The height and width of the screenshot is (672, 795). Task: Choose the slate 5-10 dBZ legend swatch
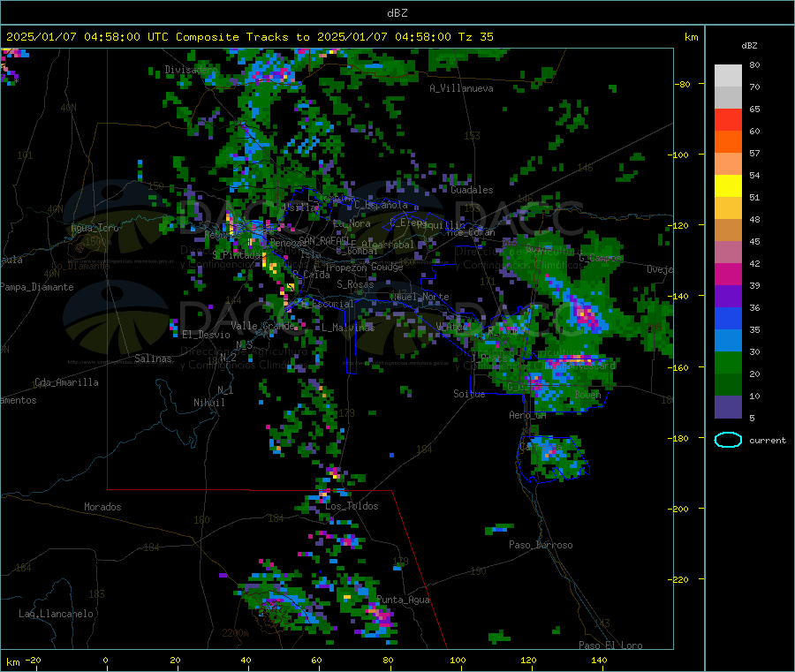coord(728,406)
